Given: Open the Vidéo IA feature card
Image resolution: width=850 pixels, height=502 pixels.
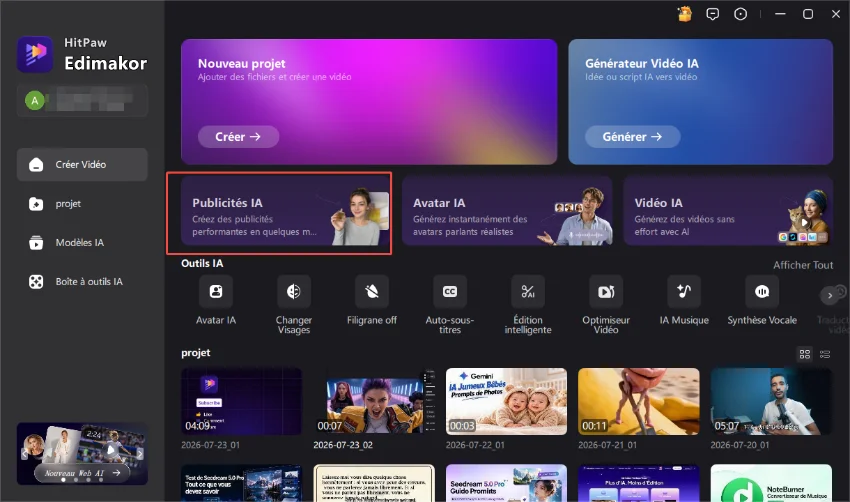Looking at the screenshot, I should click(727, 211).
